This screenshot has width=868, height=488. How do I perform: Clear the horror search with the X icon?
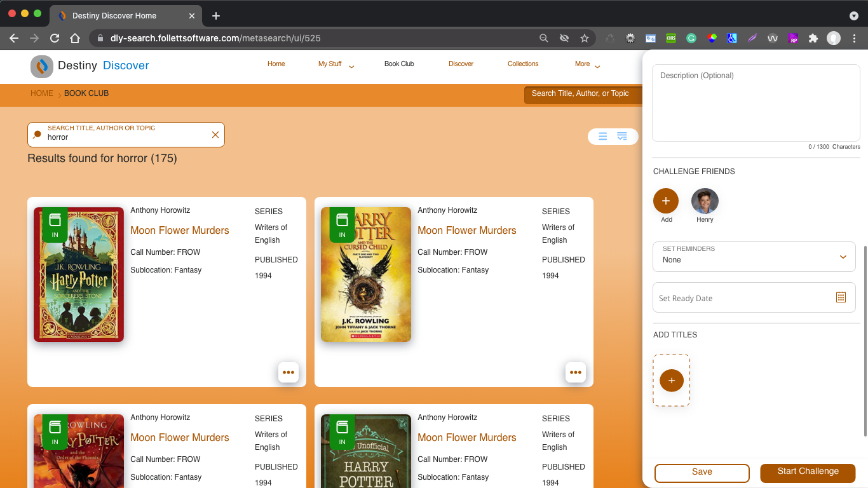215,135
